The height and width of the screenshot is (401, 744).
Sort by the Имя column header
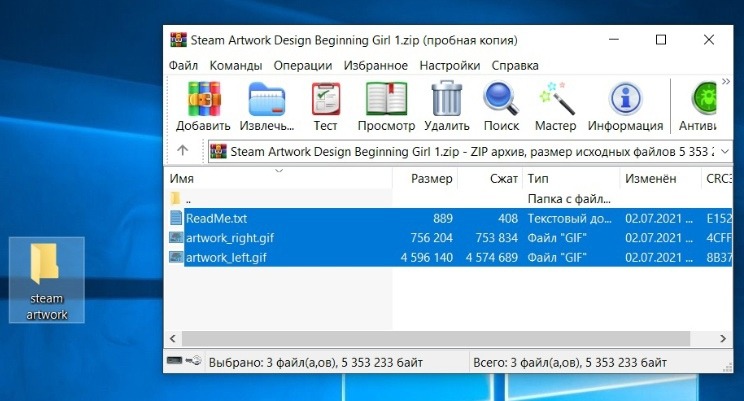(279, 178)
